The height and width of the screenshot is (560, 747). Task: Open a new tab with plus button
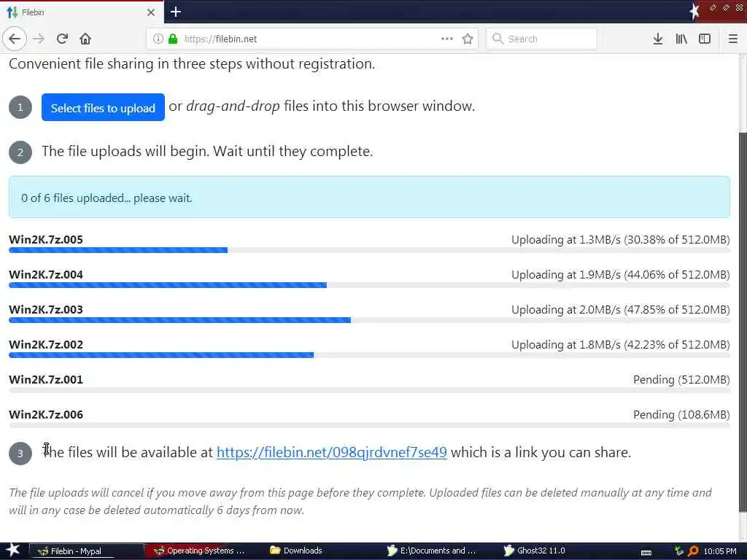175,12
